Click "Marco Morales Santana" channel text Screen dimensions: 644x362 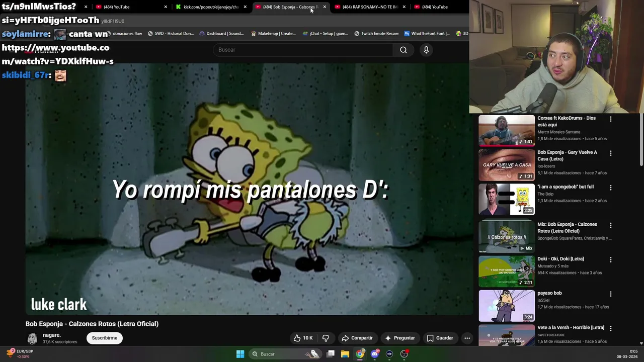pyautogui.click(x=558, y=132)
